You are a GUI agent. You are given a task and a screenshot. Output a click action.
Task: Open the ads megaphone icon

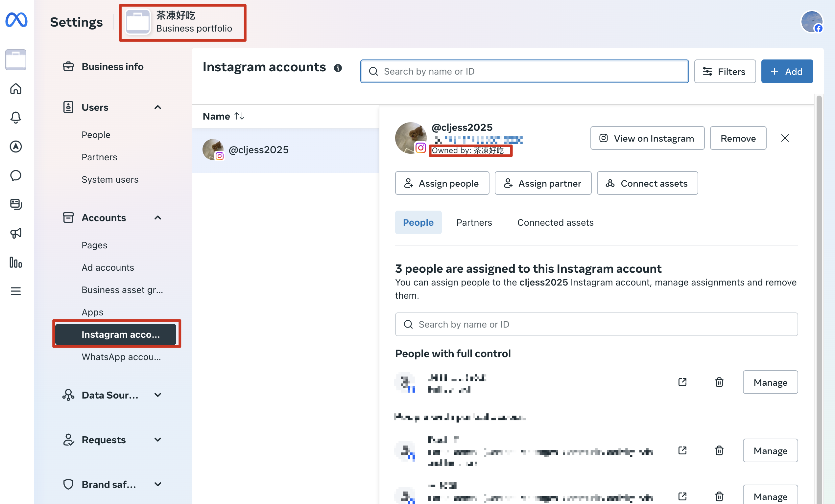pos(15,233)
